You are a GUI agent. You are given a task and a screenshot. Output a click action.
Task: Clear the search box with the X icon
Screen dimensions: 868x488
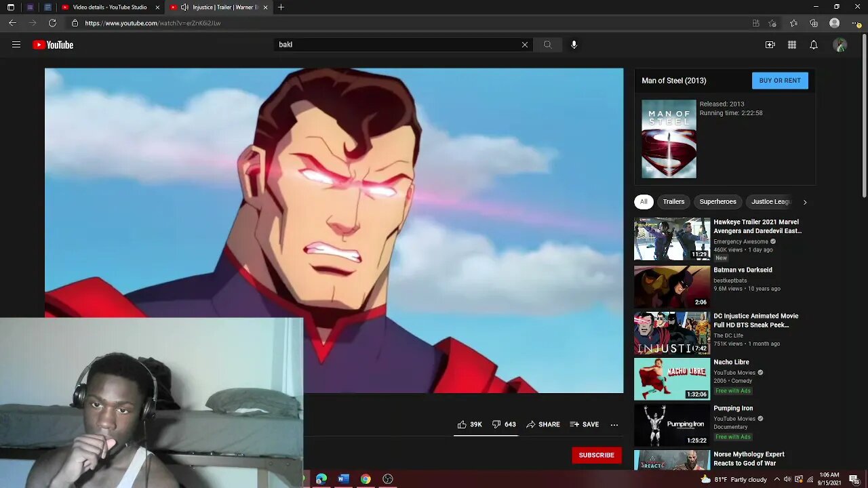[x=524, y=45]
